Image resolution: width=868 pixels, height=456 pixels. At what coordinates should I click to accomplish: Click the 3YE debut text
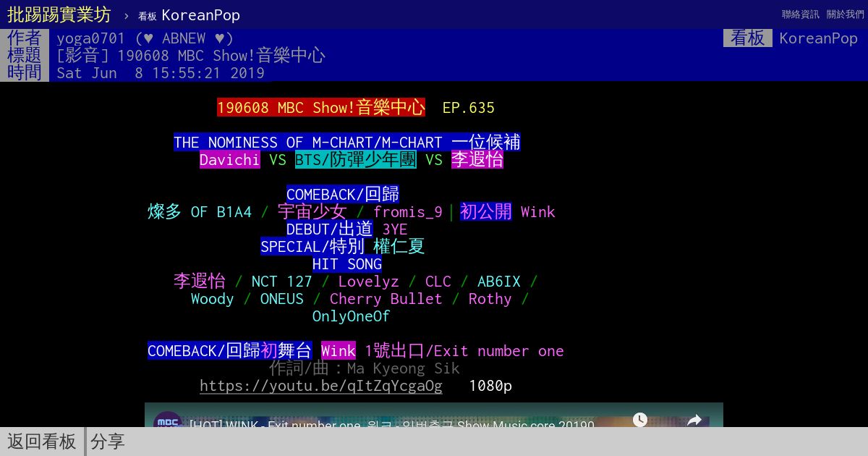click(x=395, y=229)
